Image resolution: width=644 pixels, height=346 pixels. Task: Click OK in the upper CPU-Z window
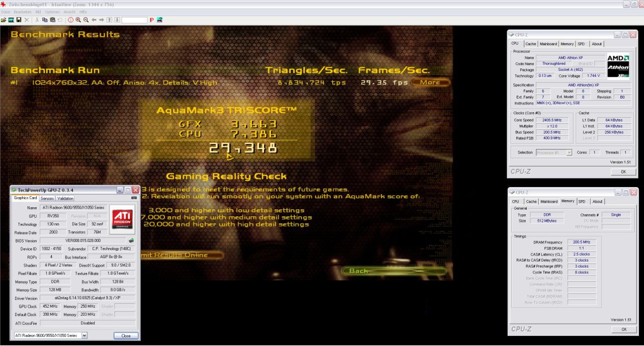tap(623, 171)
